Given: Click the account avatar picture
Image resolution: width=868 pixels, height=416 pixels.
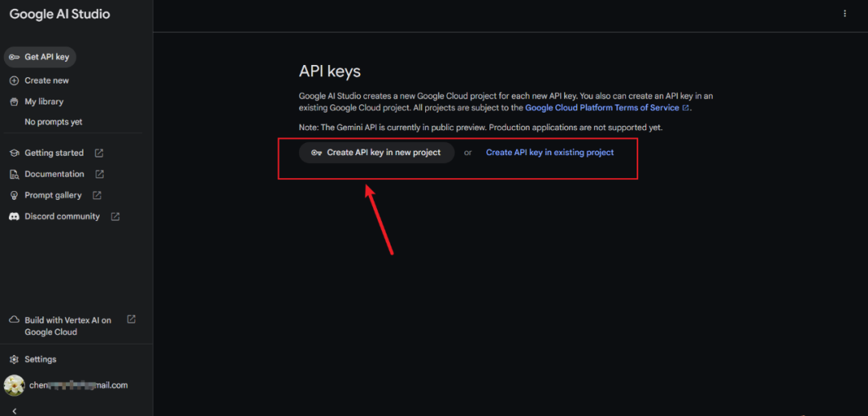Looking at the screenshot, I should (14, 385).
